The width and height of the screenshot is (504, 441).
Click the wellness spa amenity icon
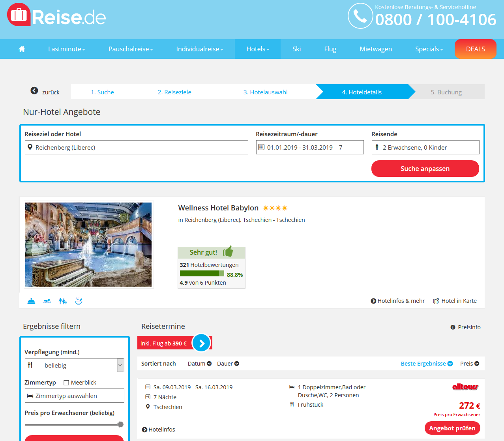79,301
